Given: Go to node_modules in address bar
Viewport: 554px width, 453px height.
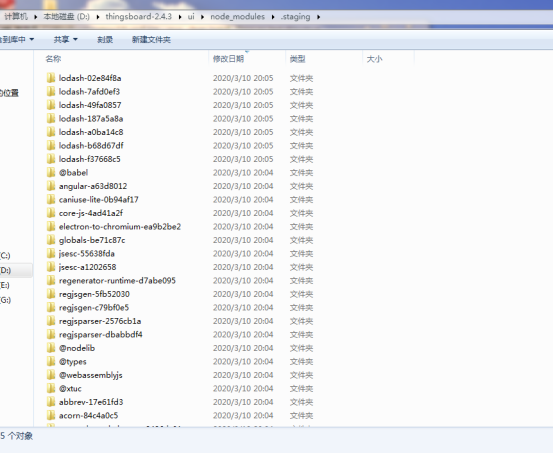Looking at the screenshot, I should 237,17.
